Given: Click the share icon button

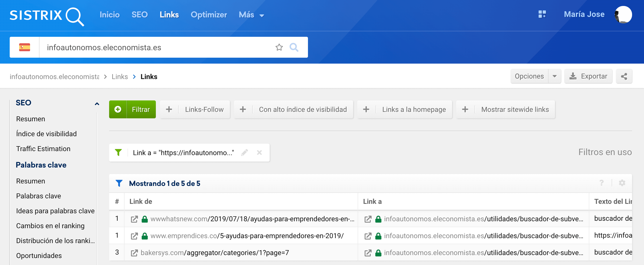Looking at the screenshot, I should coord(624,76).
